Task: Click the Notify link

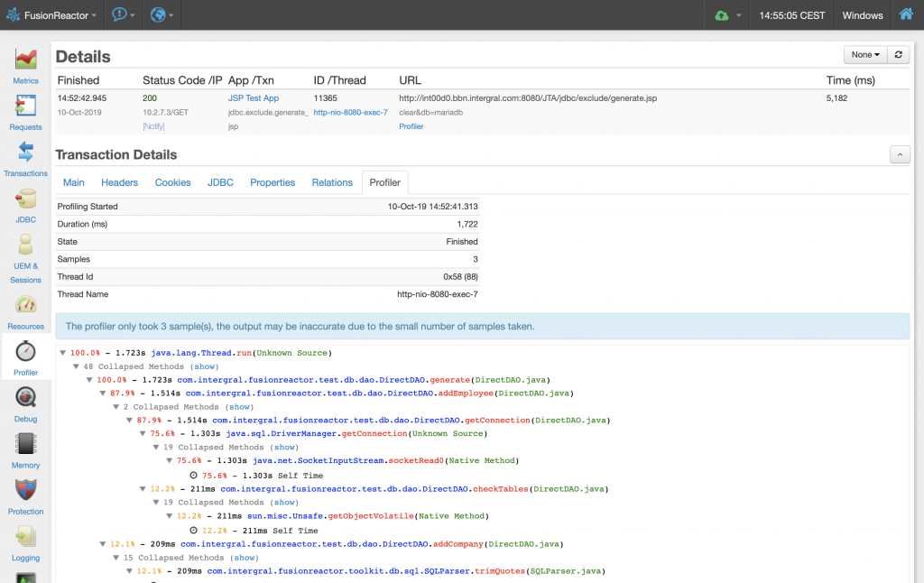Action: click(x=153, y=126)
